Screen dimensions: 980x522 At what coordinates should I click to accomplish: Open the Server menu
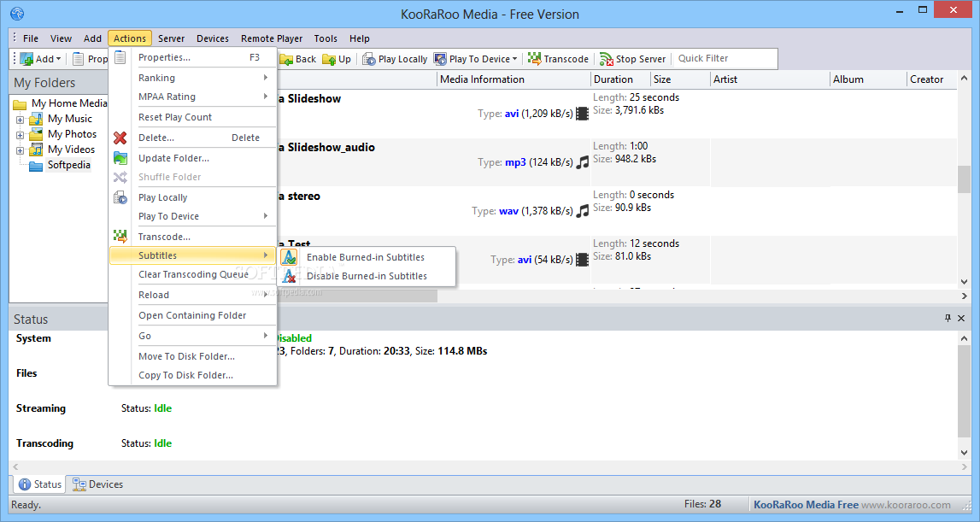(171, 38)
